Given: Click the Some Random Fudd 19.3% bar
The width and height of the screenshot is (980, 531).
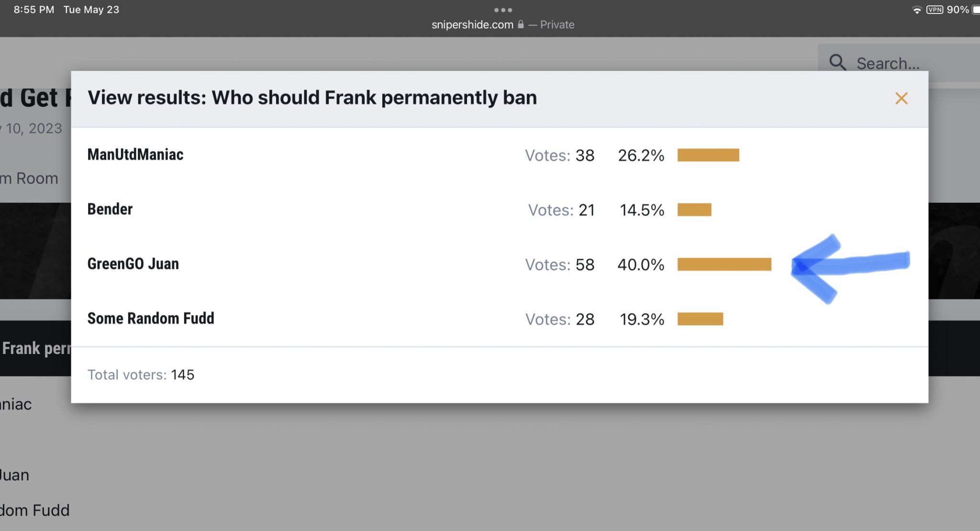Looking at the screenshot, I should click(700, 319).
